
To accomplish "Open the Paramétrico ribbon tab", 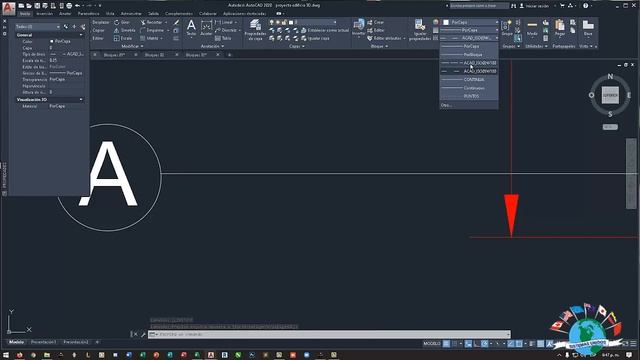I will pyautogui.click(x=89, y=13).
